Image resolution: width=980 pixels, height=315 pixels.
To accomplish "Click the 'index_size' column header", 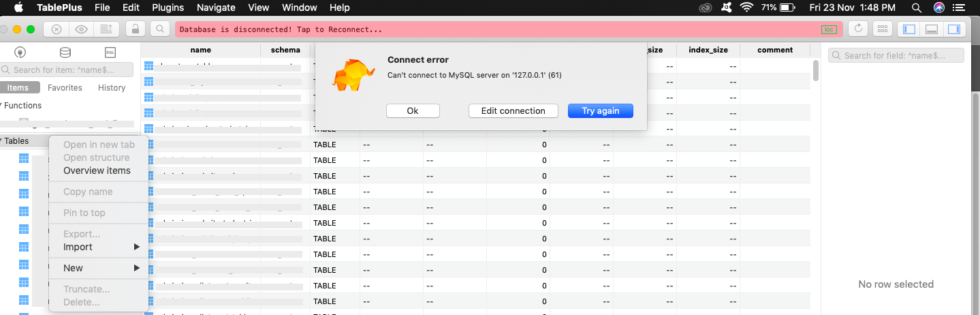I will 708,50.
